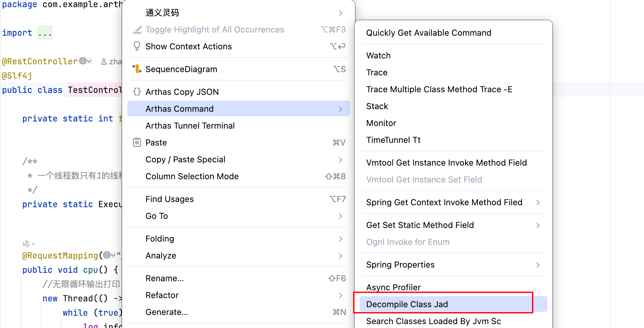Click the author person icon near class annotation
The image size is (644, 328).
(x=104, y=61)
